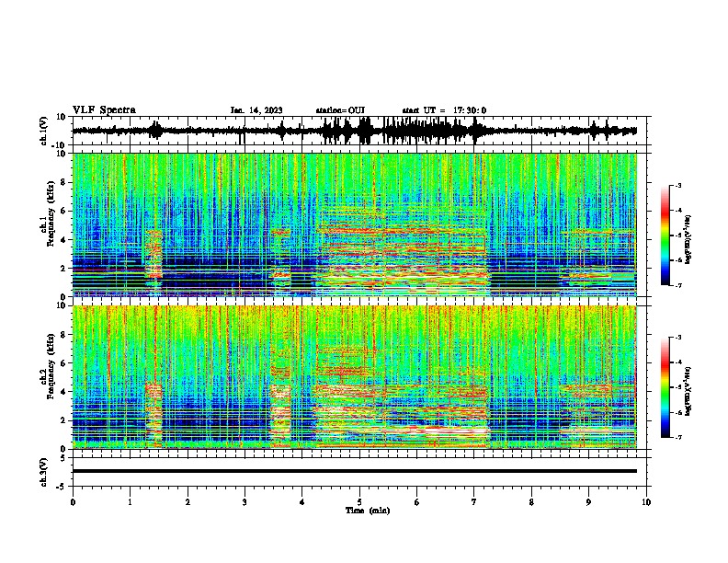This screenshot has height=563, width=728.
Task: Click the ch.1 spectrogram burst near 1.4 minutes
Action: [154, 255]
